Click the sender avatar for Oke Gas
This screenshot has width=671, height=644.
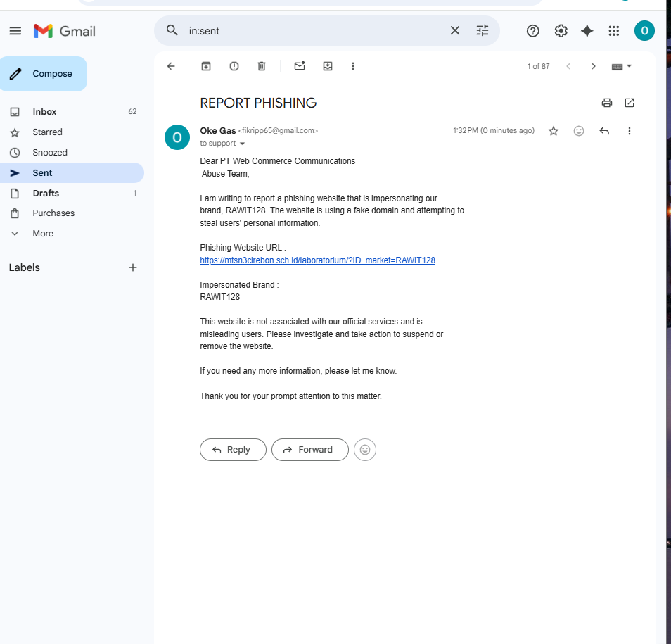[x=177, y=137]
